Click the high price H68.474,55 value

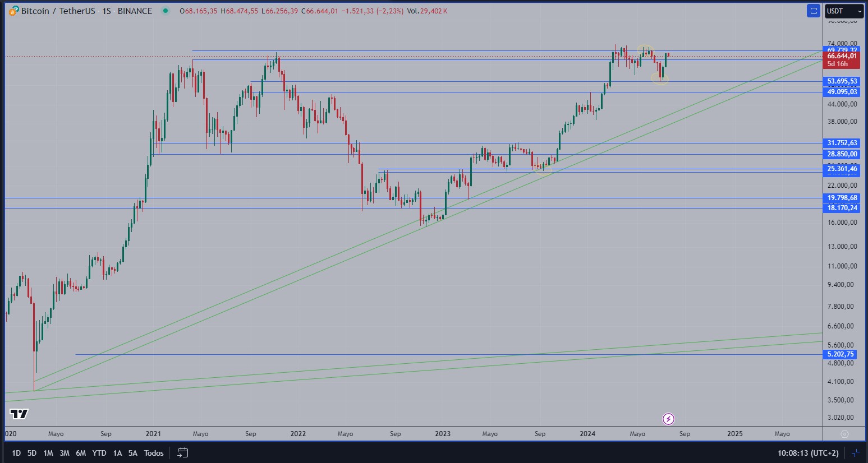[240, 11]
